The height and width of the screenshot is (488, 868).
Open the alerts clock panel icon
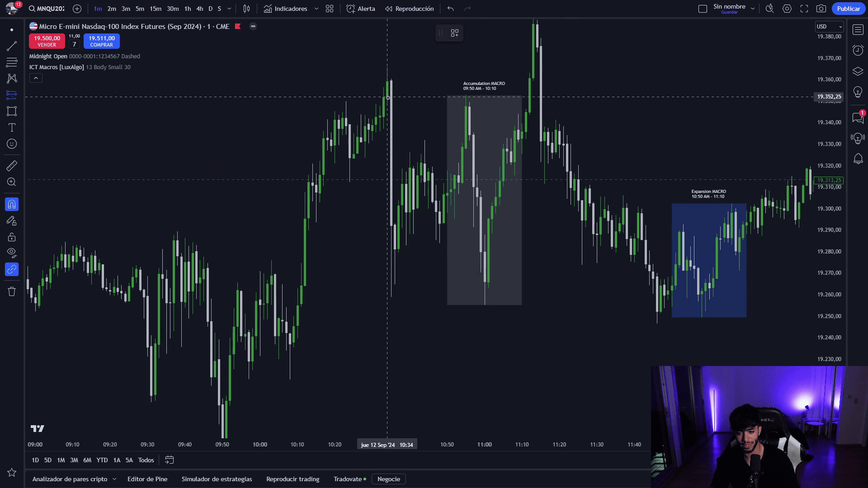point(858,50)
